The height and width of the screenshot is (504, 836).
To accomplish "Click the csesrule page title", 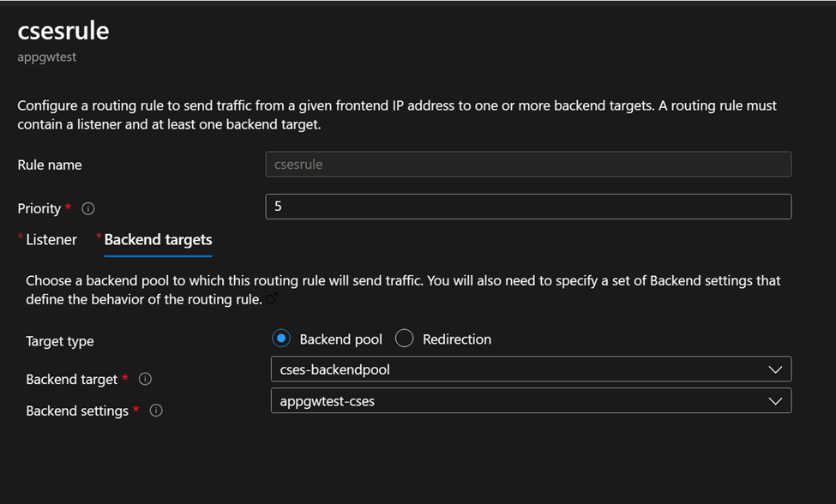I will pyautogui.click(x=63, y=31).
